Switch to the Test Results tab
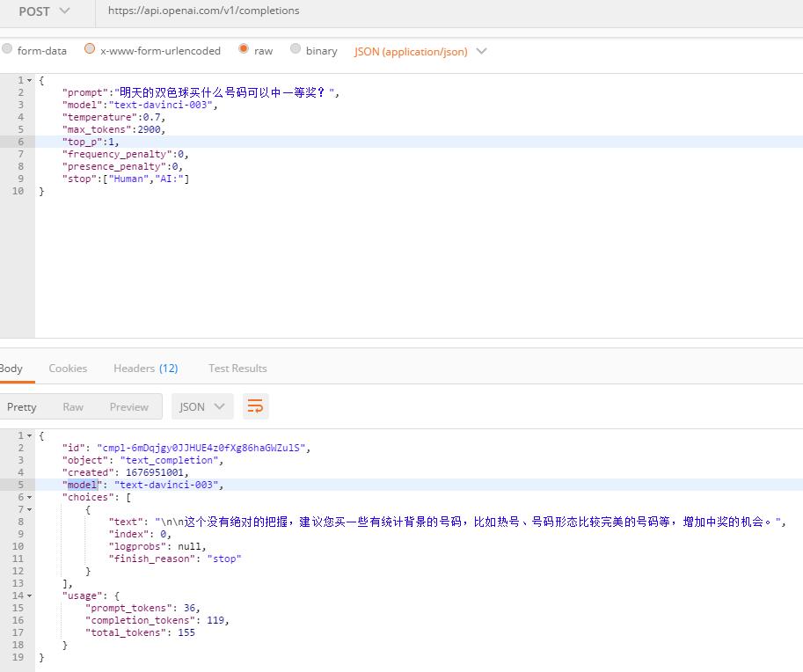The width and height of the screenshot is (803, 672). pyautogui.click(x=237, y=368)
